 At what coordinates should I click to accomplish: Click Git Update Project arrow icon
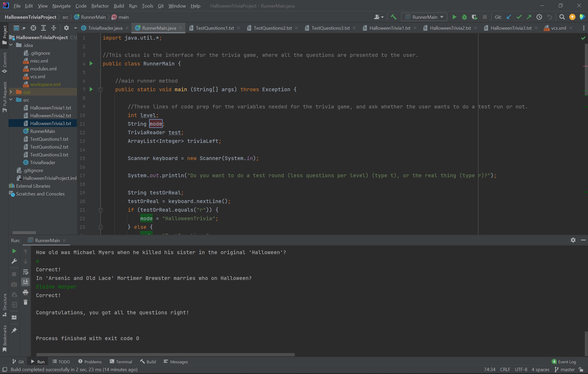[509, 17]
